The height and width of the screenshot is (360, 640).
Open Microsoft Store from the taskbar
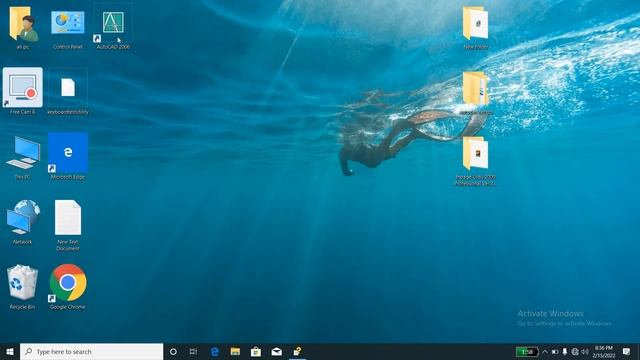[x=256, y=351]
